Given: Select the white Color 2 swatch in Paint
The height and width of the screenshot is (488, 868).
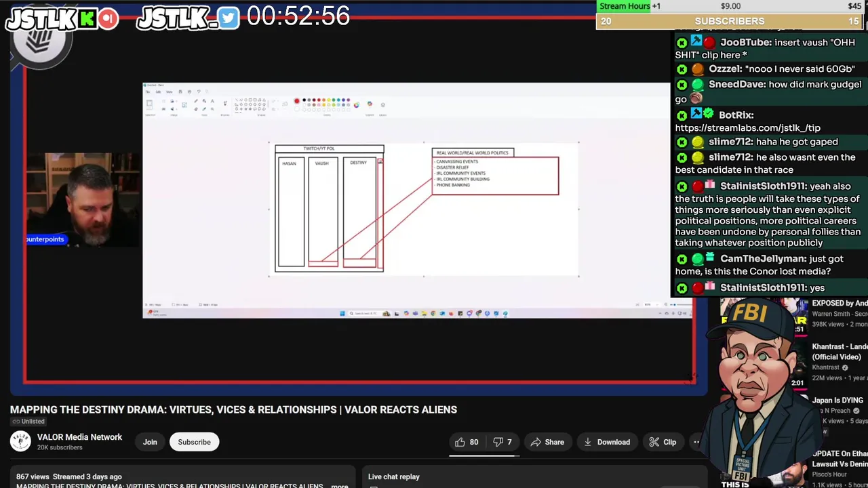Looking at the screenshot, I should coord(297,110).
